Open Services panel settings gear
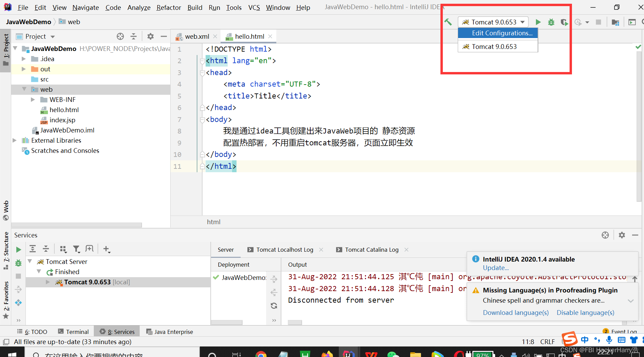Viewport: 644px width, 357px height. point(622,235)
